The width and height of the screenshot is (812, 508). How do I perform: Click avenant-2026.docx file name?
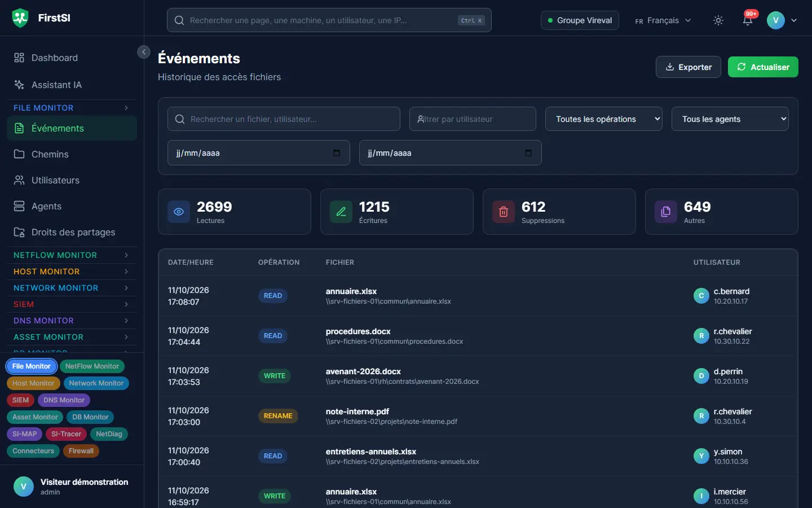(x=363, y=371)
